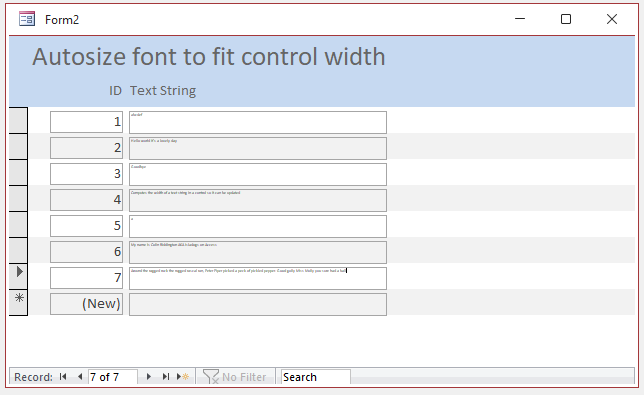Click ID field showing 5
The width and height of the screenshot is (644, 395).
[86, 226]
